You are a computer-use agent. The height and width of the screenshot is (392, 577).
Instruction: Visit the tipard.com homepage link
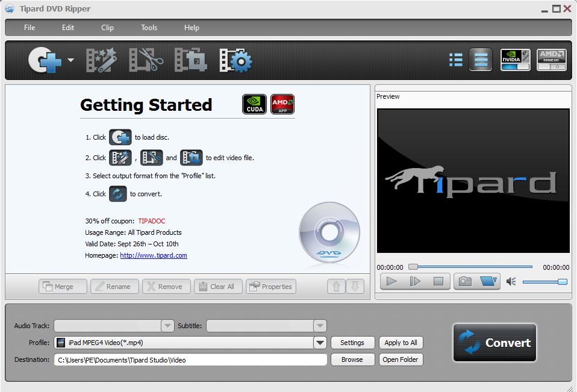(154, 255)
